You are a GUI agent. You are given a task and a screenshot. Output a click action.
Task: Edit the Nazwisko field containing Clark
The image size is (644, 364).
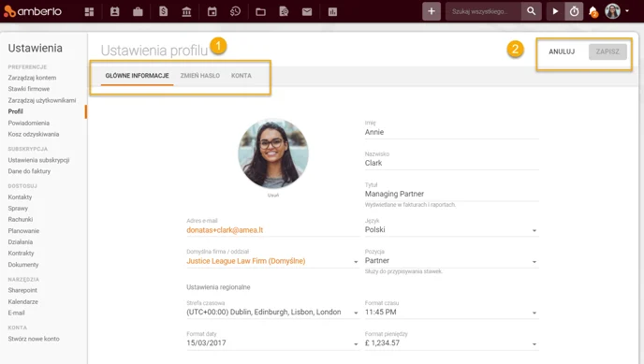pyautogui.click(x=452, y=163)
